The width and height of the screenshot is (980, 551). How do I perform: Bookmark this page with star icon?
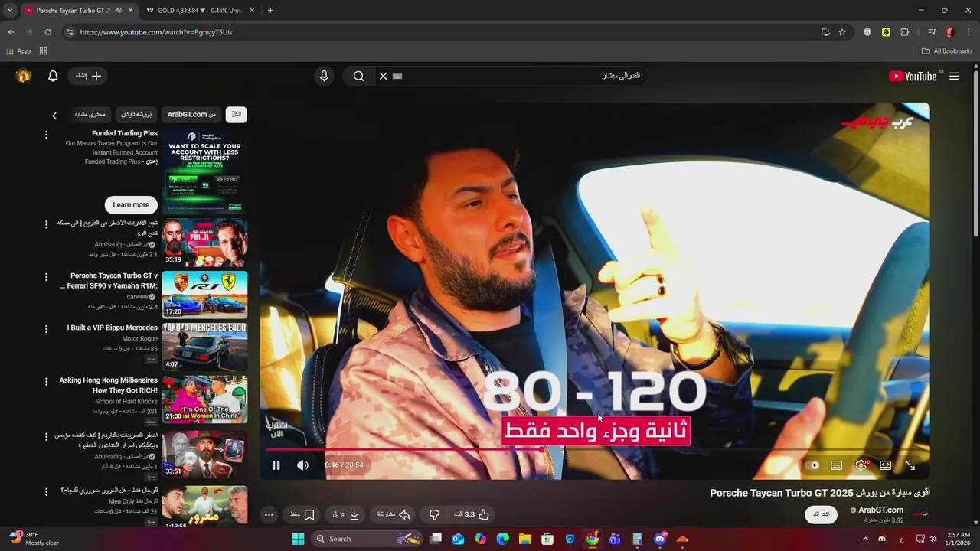[x=842, y=32]
